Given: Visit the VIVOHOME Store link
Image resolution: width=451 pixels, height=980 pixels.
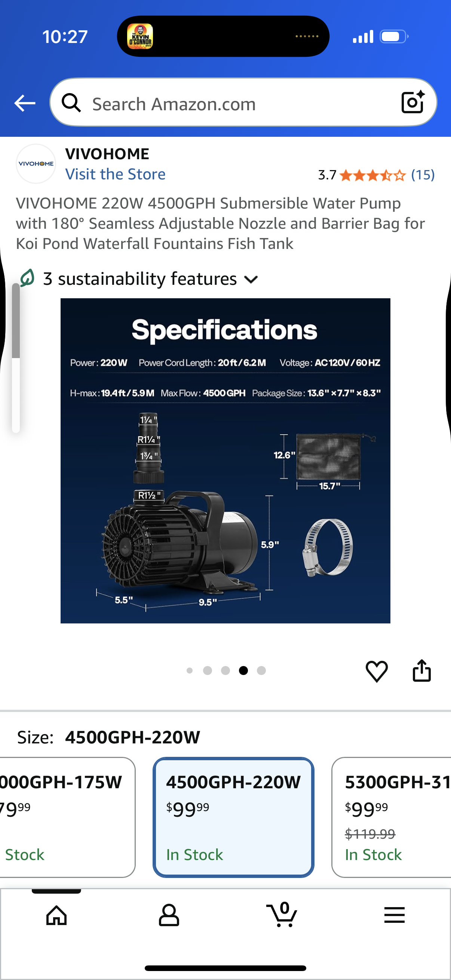Looking at the screenshot, I should pyautogui.click(x=115, y=174).
